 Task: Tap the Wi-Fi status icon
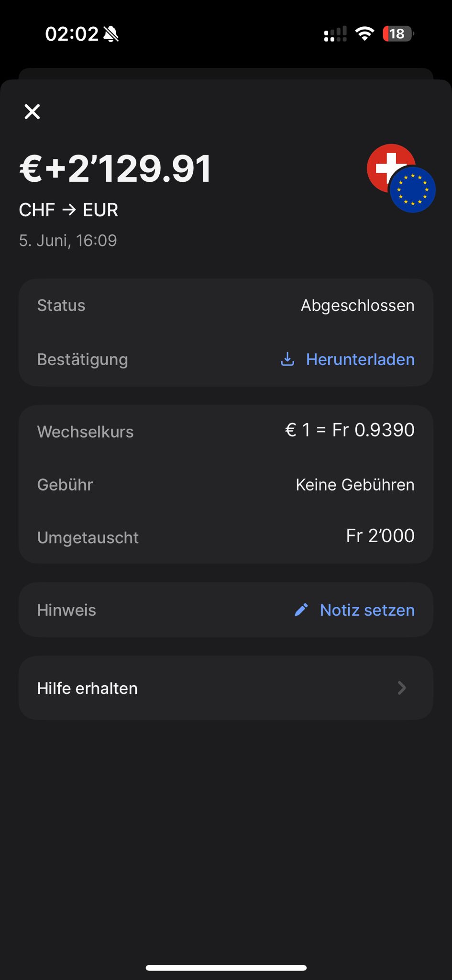point(364,33)
